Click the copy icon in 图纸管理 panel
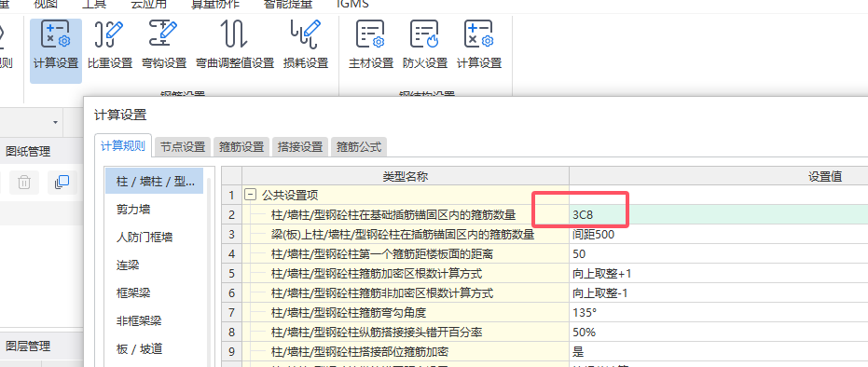This screenshot has width=868, height=367. click(62, 182)
